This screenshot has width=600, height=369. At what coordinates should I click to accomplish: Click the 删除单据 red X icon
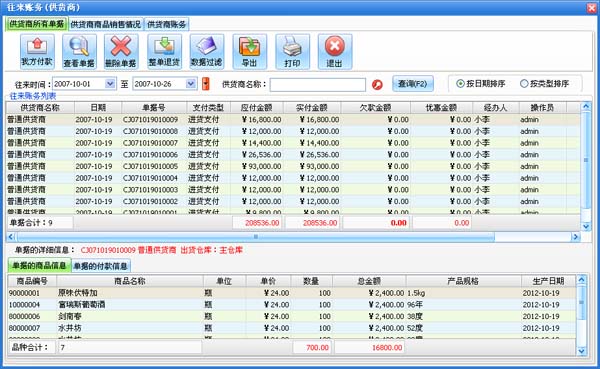coord(121,51)
